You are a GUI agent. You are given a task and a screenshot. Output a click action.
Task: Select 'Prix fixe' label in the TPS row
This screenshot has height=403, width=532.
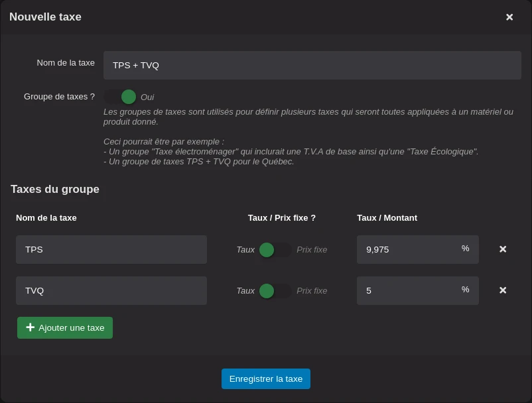coord(312,250)
